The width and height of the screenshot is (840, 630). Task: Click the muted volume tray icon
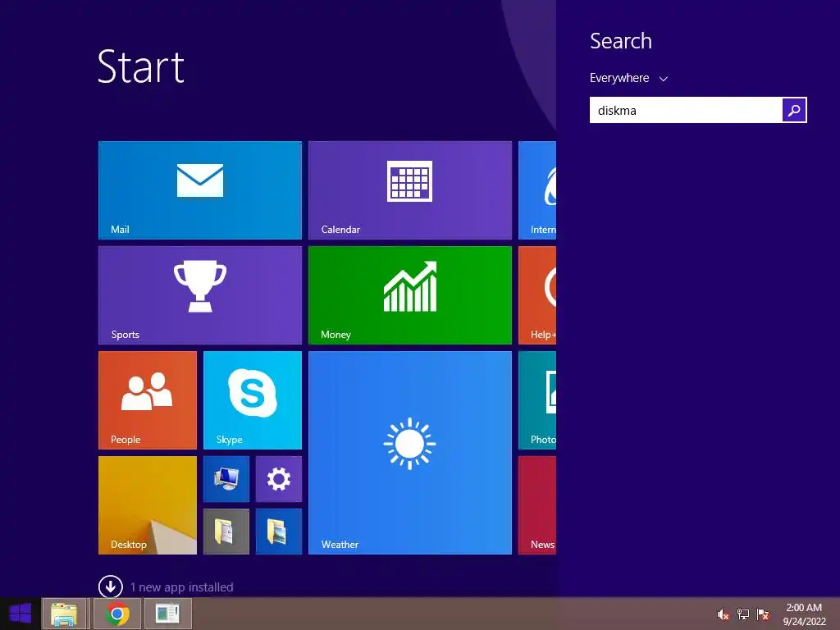click(x=723, y=614)
